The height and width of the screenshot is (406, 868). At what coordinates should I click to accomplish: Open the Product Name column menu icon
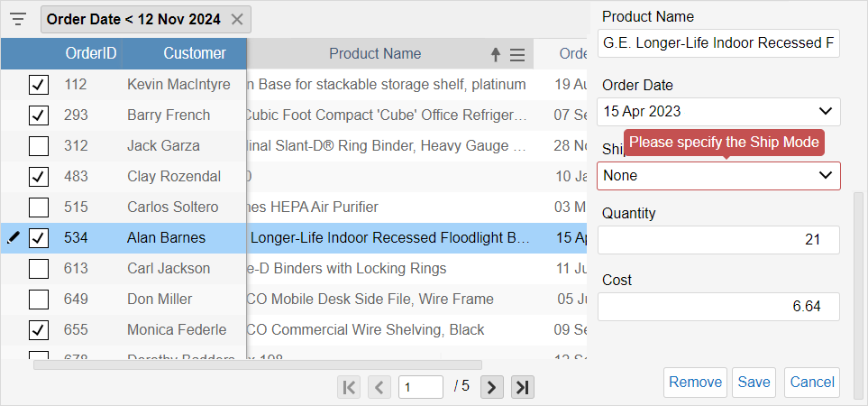[517, 55]
